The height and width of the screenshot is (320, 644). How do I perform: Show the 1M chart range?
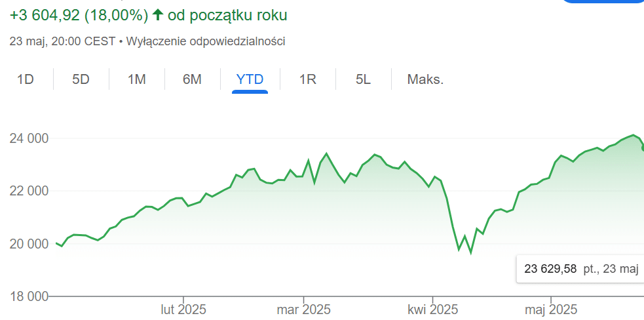(x=136, y=80)
